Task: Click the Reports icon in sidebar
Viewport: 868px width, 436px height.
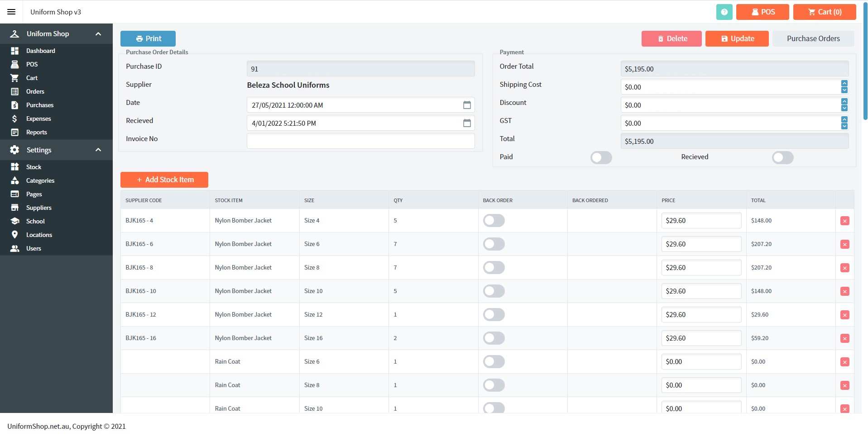Action: 14,132
